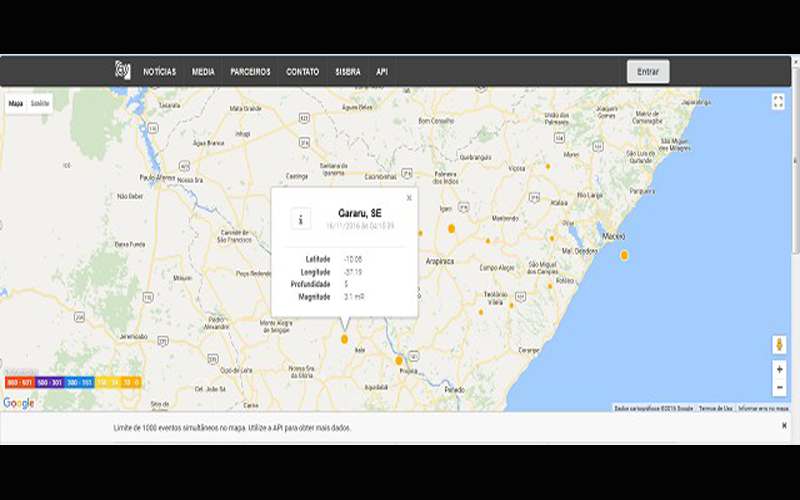
Task: Click the earthquake marker near Maceió coast
Action: click(x=624, y=255)
